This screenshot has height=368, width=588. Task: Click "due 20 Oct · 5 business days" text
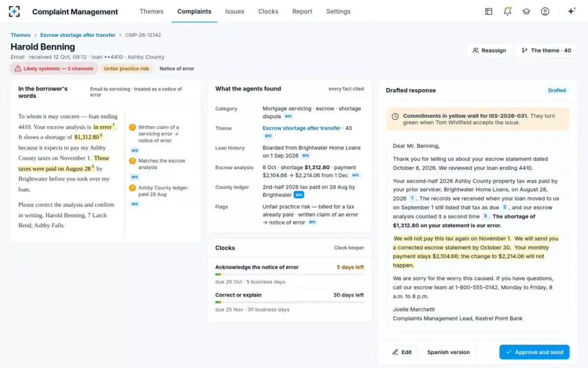click(250, 282)
